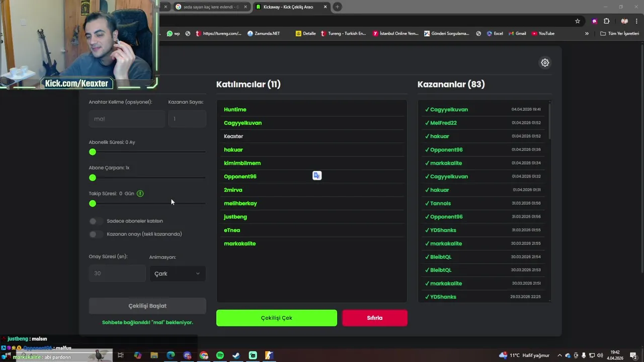Open the YouTube bookmark
The image size is (644, 362).
click(x=543, y=34)
